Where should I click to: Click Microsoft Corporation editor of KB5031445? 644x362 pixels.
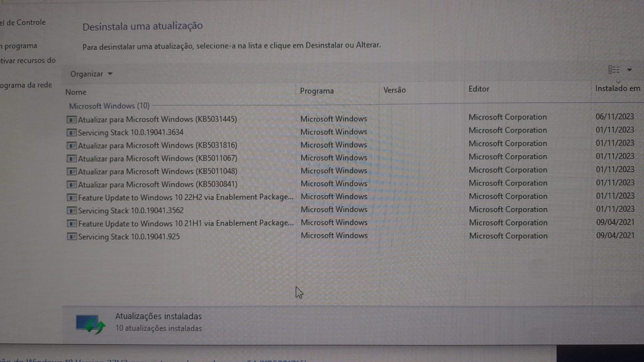(508, 117)
